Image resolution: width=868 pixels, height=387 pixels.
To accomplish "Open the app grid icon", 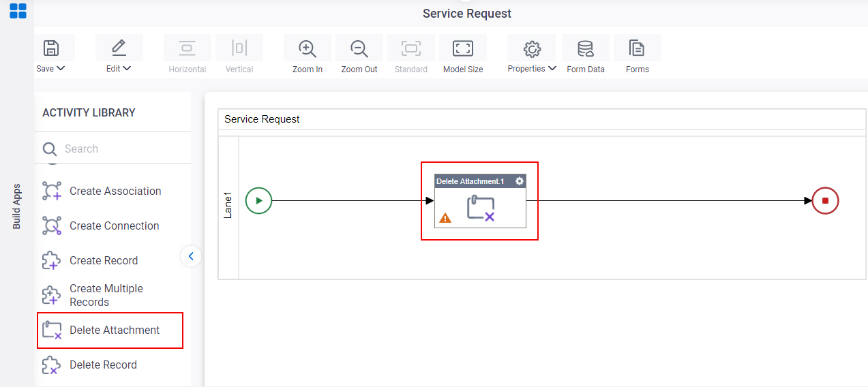I will (x=18, y=11).
